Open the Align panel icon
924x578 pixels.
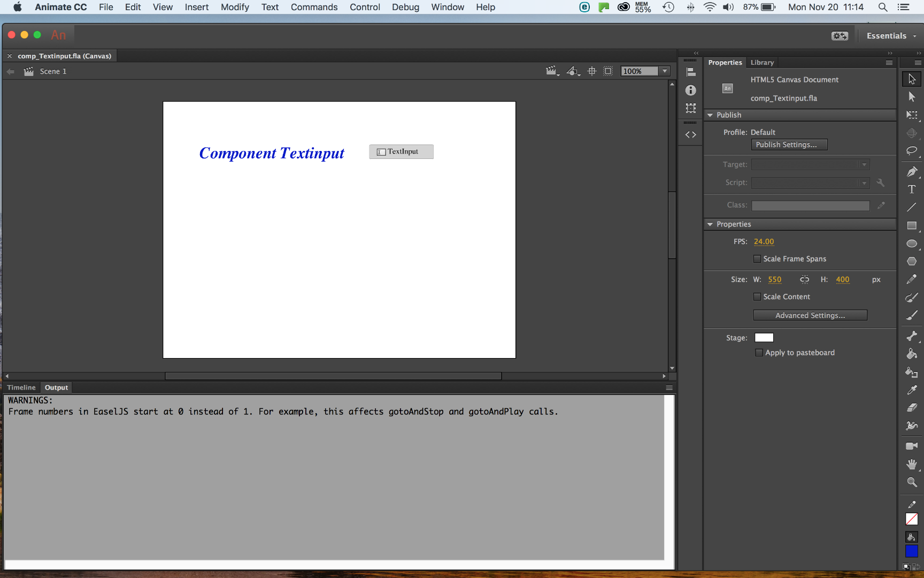pos(691,72)
